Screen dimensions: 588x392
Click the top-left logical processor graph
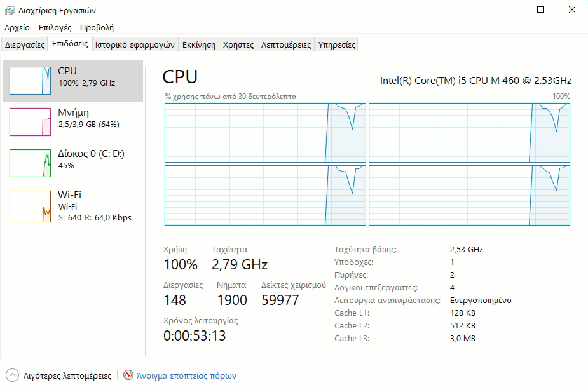point(265,132)
